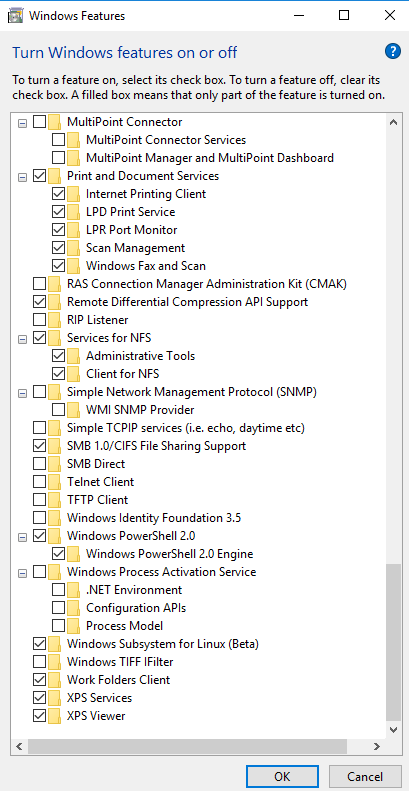
Task: Uncheck the Administrative Tools checkbox
Action: pyautogui.click(x=59, y=356)
